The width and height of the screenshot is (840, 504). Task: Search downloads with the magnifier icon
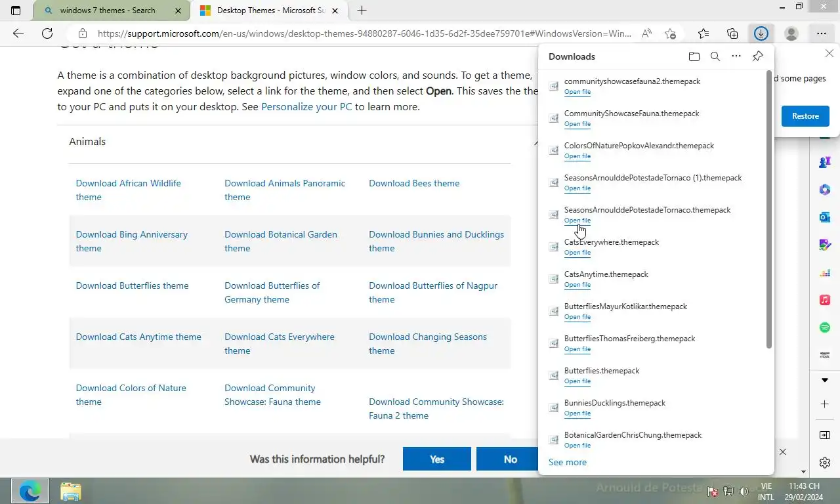(715, 56)
